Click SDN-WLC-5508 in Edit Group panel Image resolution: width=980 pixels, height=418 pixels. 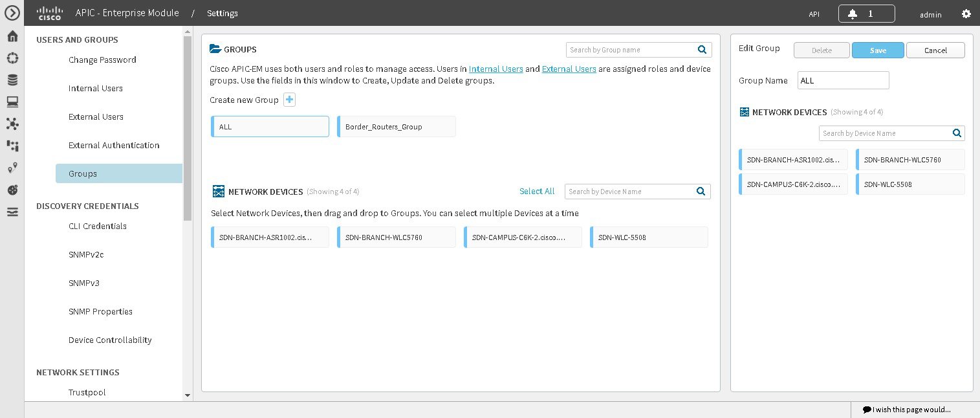[910, 184]
